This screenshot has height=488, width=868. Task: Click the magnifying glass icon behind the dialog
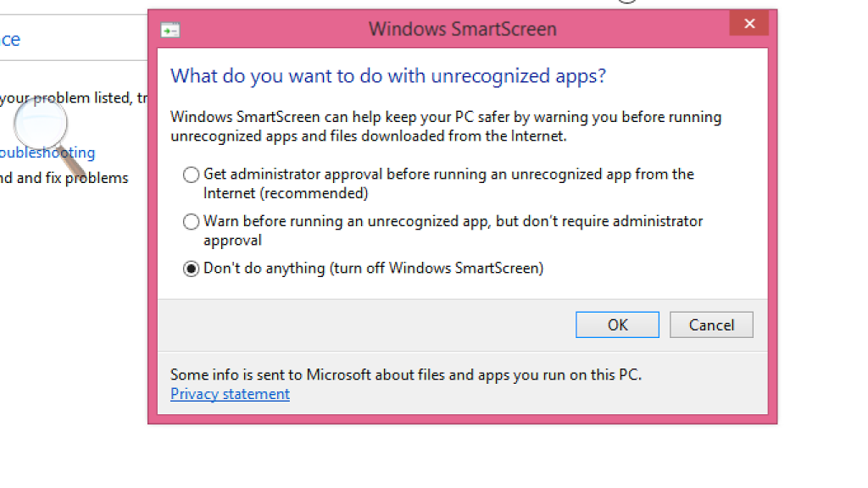pyautogui.click(x=41, y=125)
